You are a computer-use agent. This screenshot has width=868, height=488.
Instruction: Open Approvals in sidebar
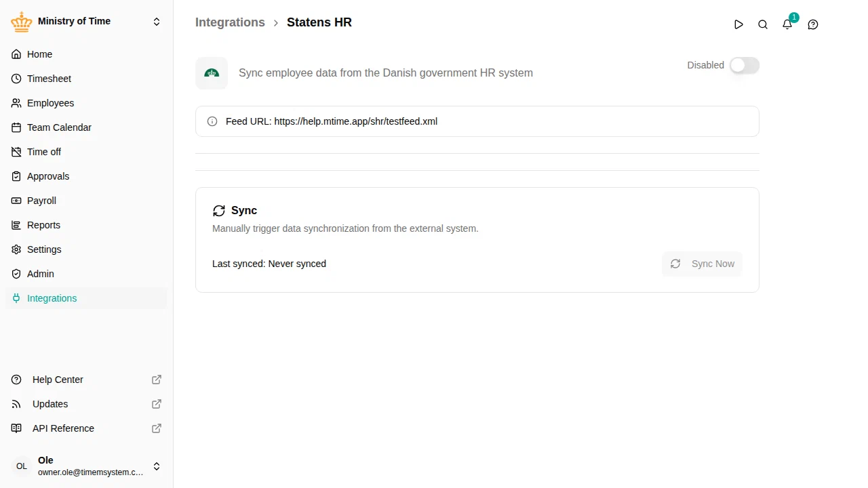coord(86,176)
